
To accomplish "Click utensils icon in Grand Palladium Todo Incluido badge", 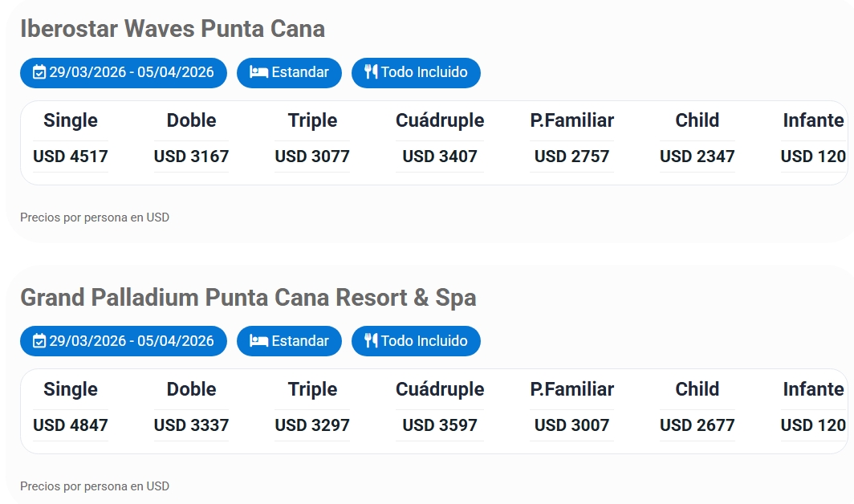I will [370, 341].
